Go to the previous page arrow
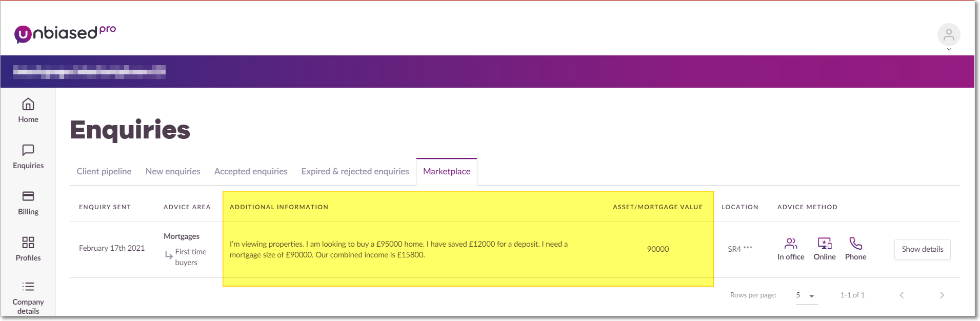 [902, 295]
